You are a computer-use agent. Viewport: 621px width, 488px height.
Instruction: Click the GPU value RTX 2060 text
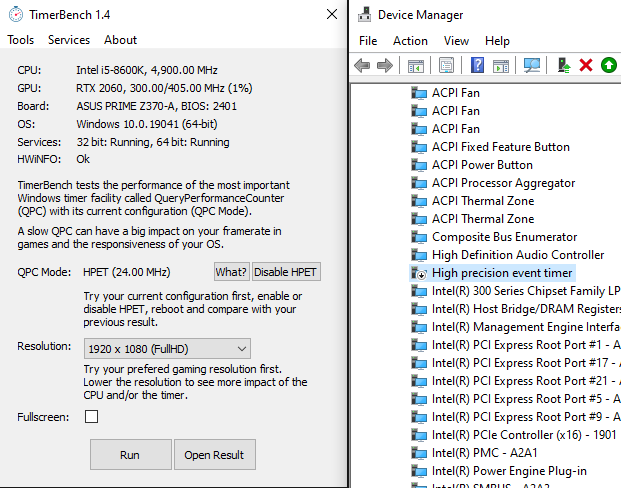click(164, 88)
